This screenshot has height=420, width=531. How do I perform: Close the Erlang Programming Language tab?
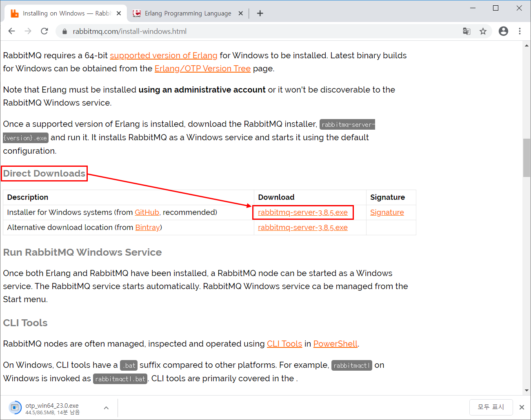point(241,13)
